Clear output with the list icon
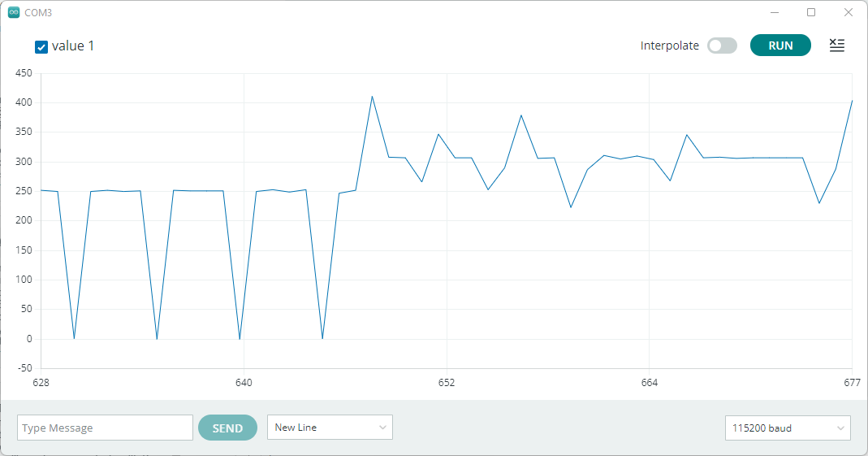The width and height of the screenshot is (868, 456). point(837,46)
